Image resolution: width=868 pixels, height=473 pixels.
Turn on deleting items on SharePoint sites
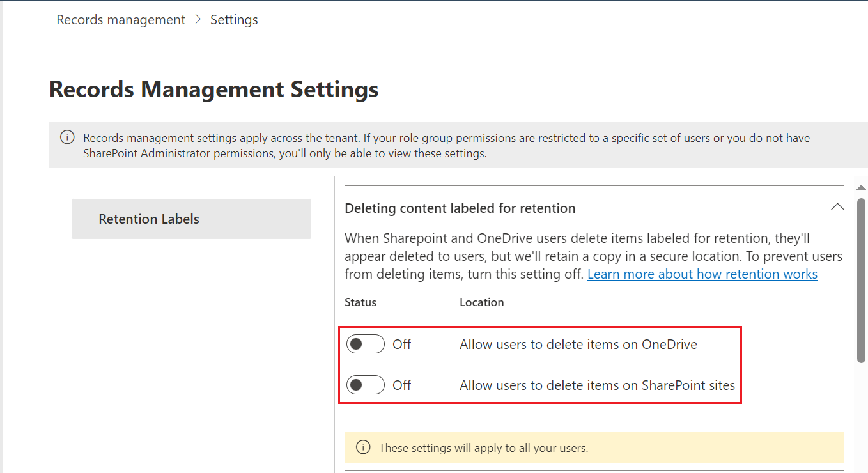(365, 385)
